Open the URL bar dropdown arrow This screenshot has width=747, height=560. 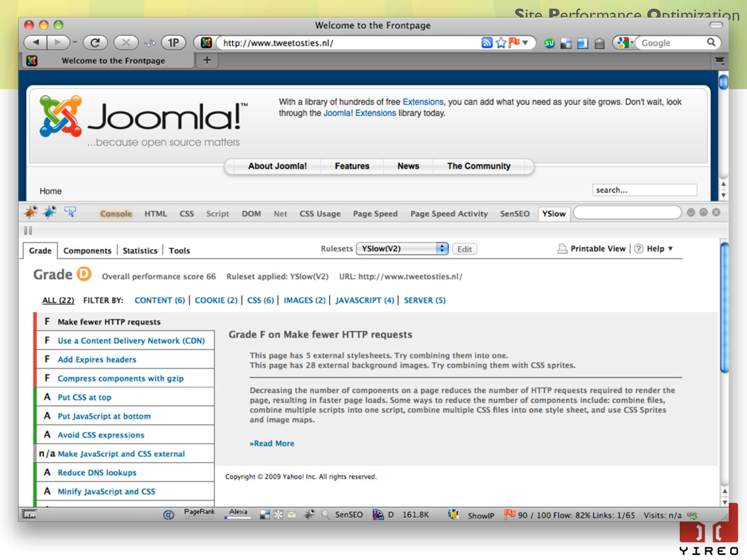tap(525, 43)
